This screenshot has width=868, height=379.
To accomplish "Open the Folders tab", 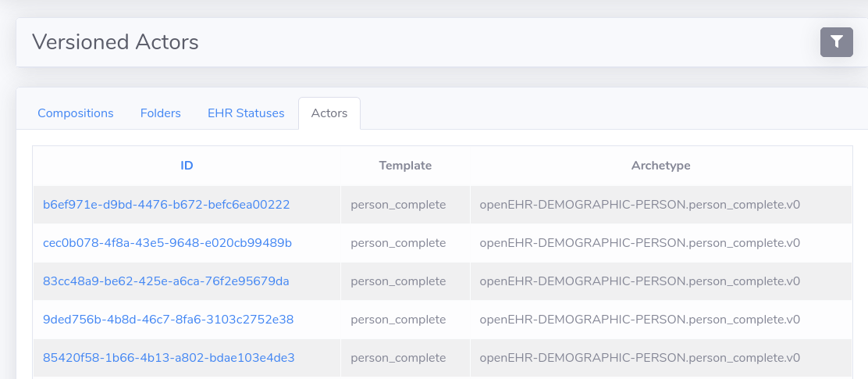I will (x=161, y=113).
